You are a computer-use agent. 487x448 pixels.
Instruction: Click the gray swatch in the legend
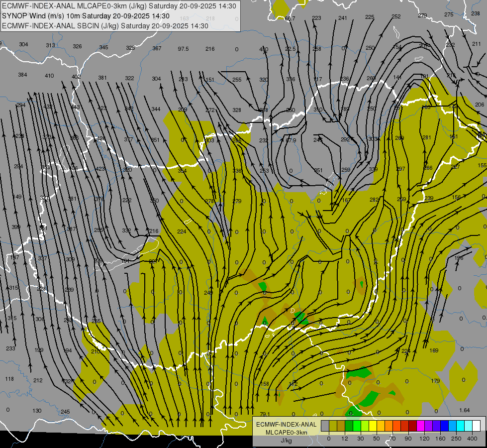pyautogui.click(x=325, y=426)
